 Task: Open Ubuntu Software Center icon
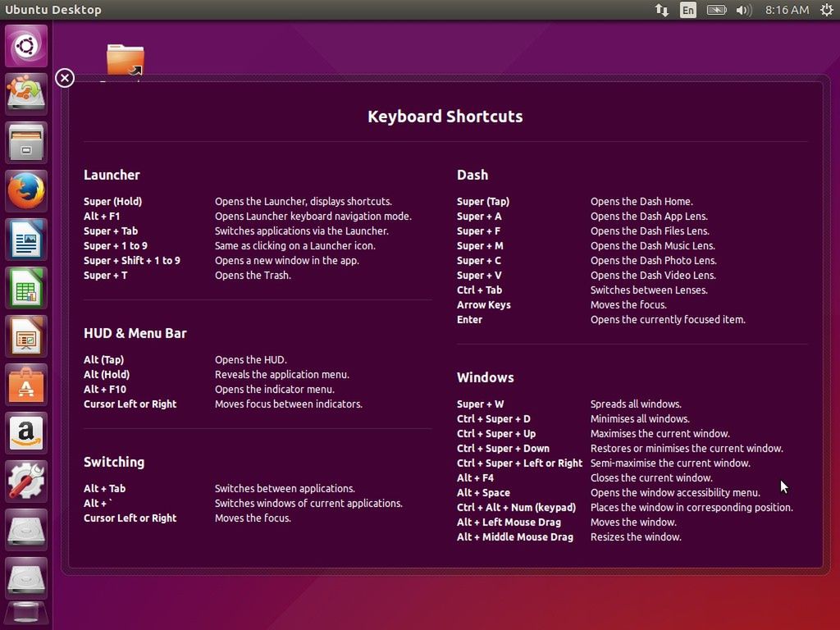[26, 385]
